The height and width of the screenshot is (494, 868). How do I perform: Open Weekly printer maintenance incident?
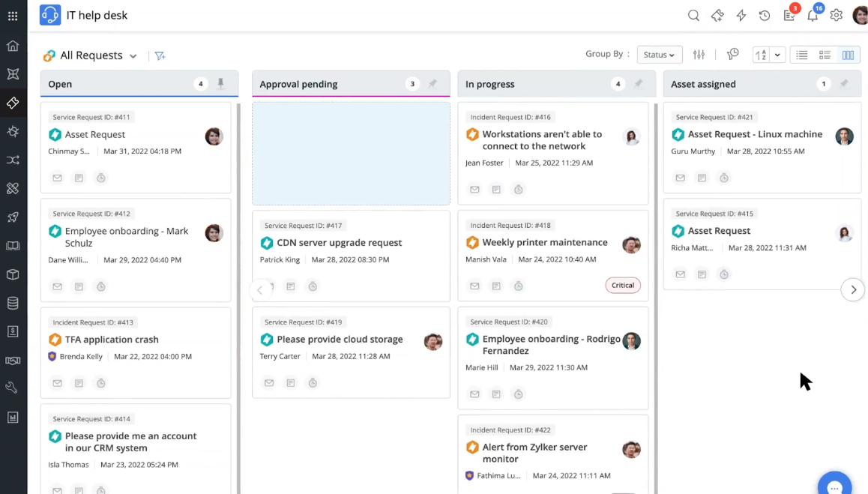point(545,243)
